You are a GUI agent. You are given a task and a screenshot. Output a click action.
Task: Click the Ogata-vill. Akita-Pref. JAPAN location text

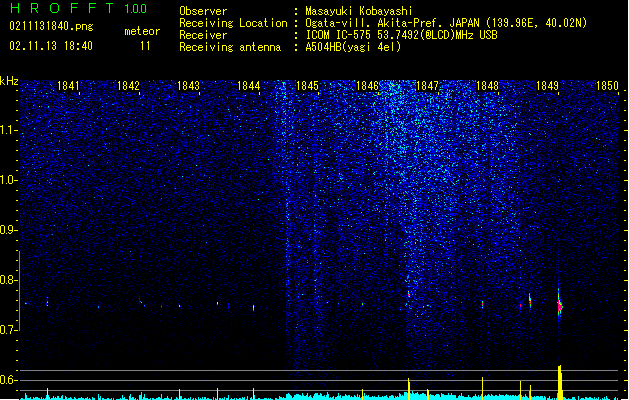(446, 23)
